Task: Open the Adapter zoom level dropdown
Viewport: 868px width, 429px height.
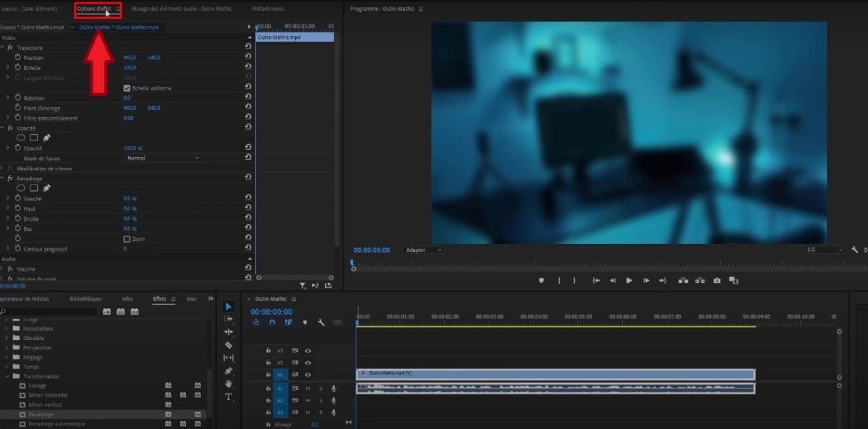Action: click(x=423, y=250)
